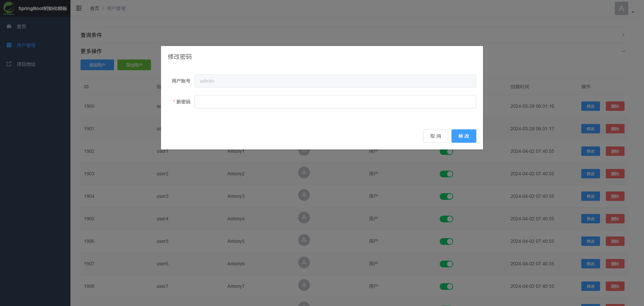
Task: Click 删除 for row 1906
Action: pyautogui.click(x=615, y=241)
